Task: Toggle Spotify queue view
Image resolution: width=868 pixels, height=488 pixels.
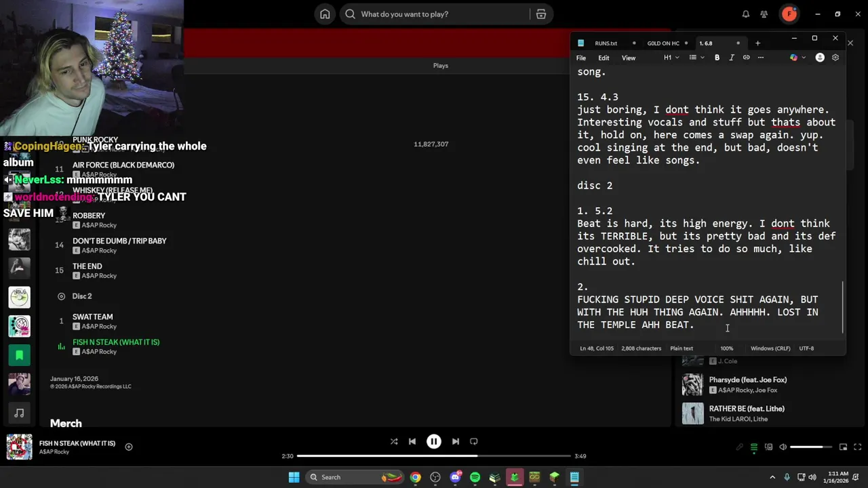Action: 754,447
